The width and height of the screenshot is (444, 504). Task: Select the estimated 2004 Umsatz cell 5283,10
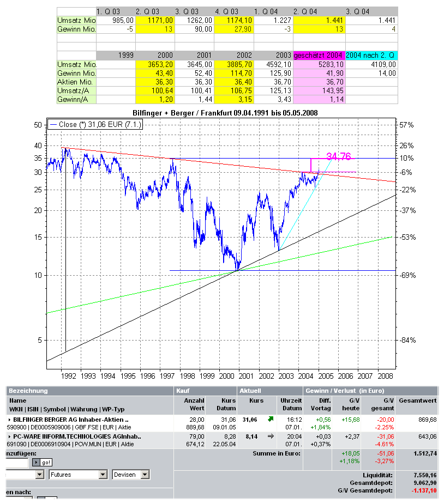pos(319,64)
